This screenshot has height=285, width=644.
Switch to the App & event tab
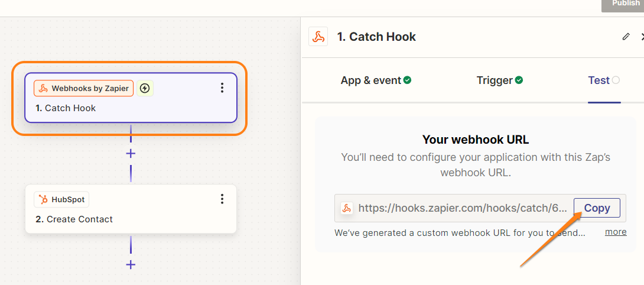click(376, 80)
